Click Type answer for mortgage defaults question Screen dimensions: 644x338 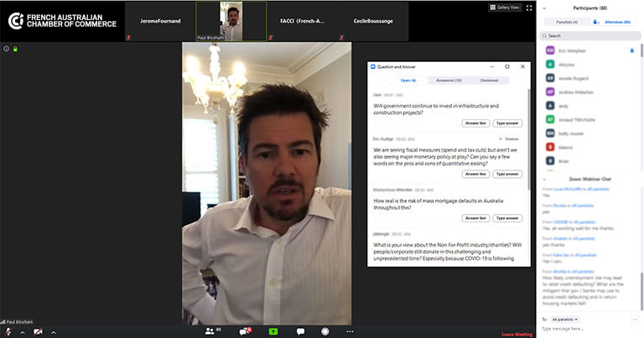[x=506, y=218]
